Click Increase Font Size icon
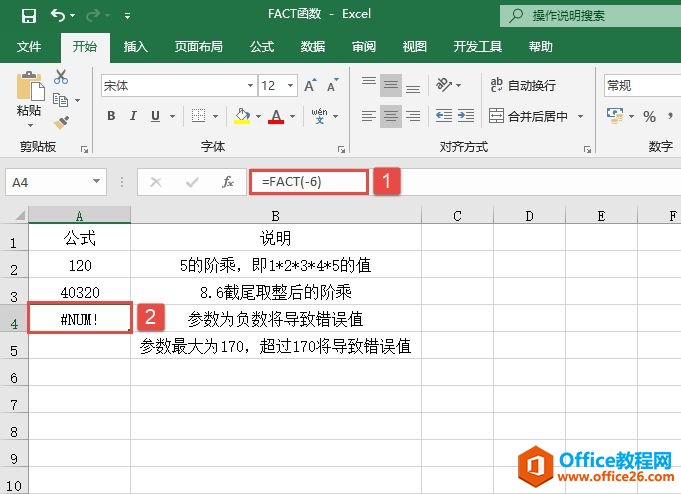681x494 pixels. pyautogui.click(x=310, y=85)
